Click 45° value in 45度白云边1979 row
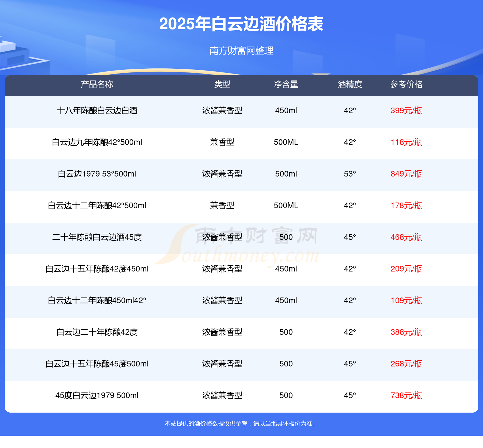The image size is (483, 448). pyautogui.click(x=350, y=395)
